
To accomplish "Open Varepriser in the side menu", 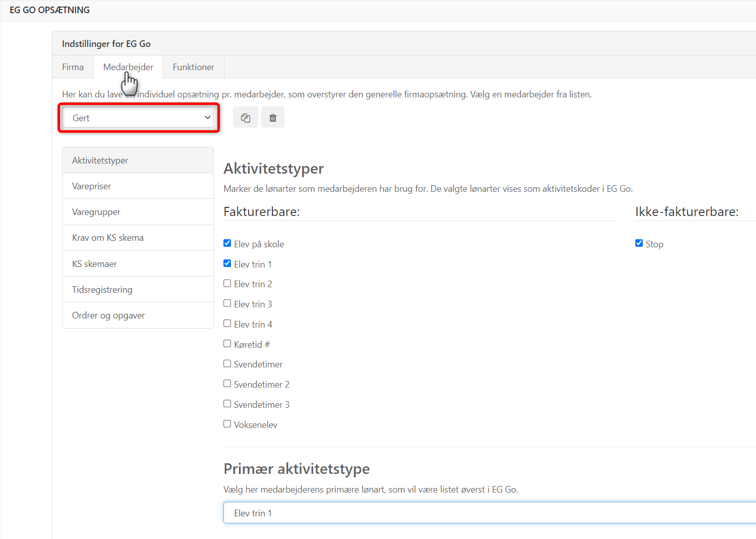I will coord(138,186).
